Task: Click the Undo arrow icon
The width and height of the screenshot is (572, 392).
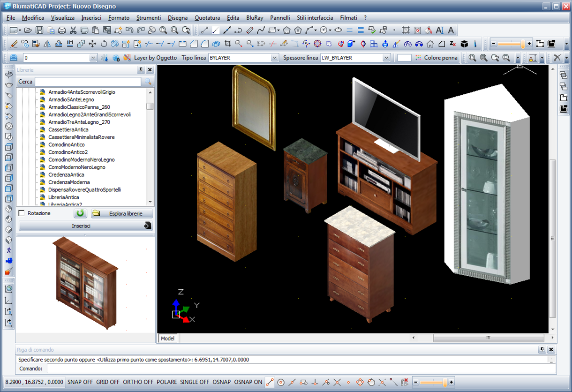Action: 129,30
